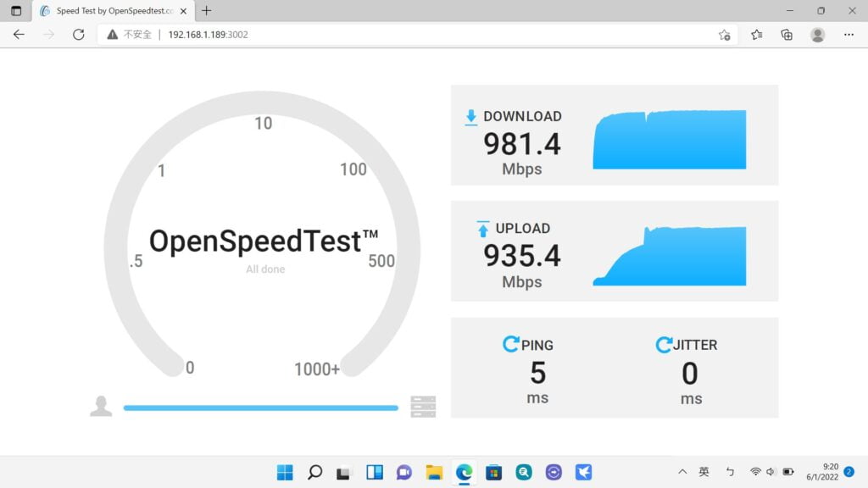Screen dimensions: 868x488
Task: Click the DOWNLOAD label
Action: (x=522, y=116)
